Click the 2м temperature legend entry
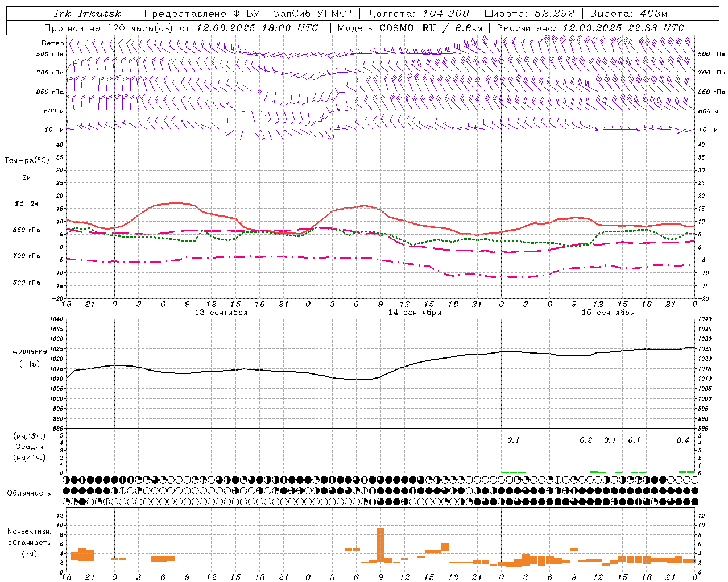This screenshot has height=582, width=728. pos(27,178)
